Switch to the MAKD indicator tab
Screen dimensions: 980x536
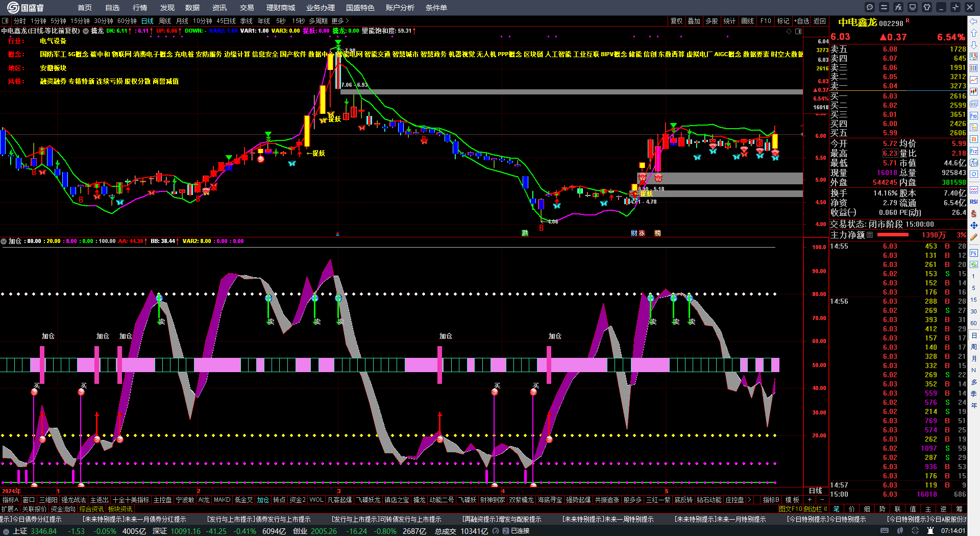pos(222,500)
